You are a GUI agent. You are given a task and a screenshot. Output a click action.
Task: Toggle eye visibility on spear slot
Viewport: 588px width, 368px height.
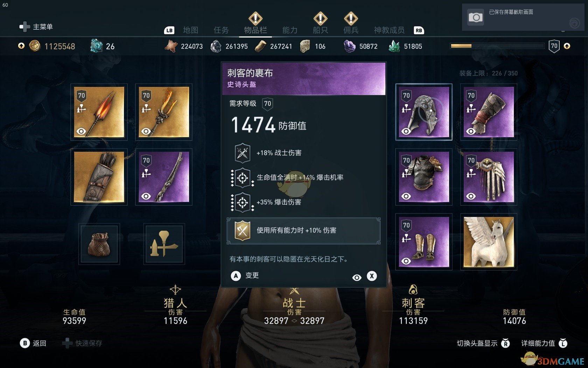pyautogui.click(x=81, y=131)
